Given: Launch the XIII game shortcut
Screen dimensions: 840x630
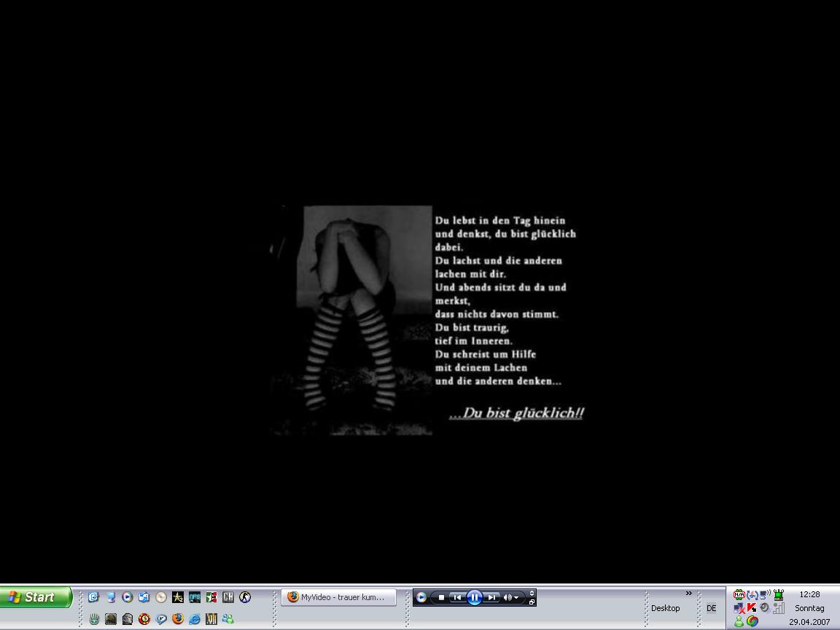Looking at the screenshot, I should pyautogui.click(x=211, y=619).
